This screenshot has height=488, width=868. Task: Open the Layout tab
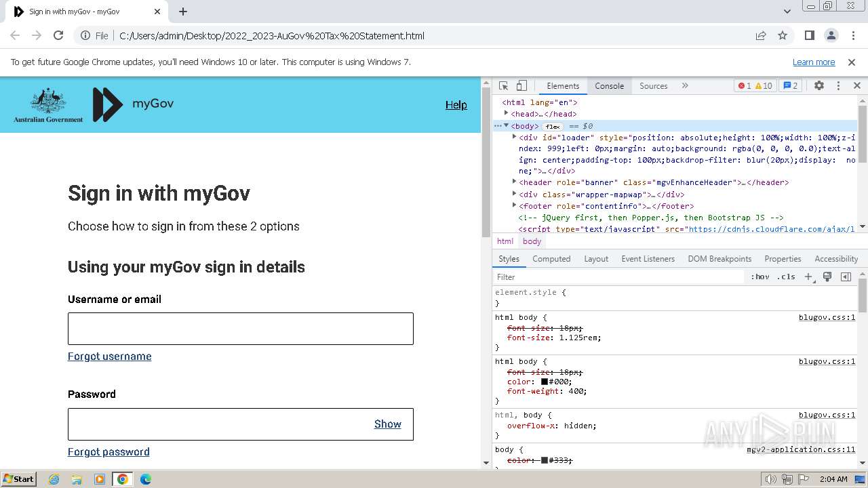[596, 259]
